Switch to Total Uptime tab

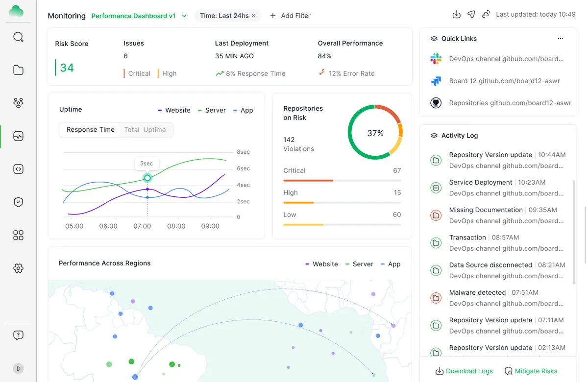[x=145, y=130]
